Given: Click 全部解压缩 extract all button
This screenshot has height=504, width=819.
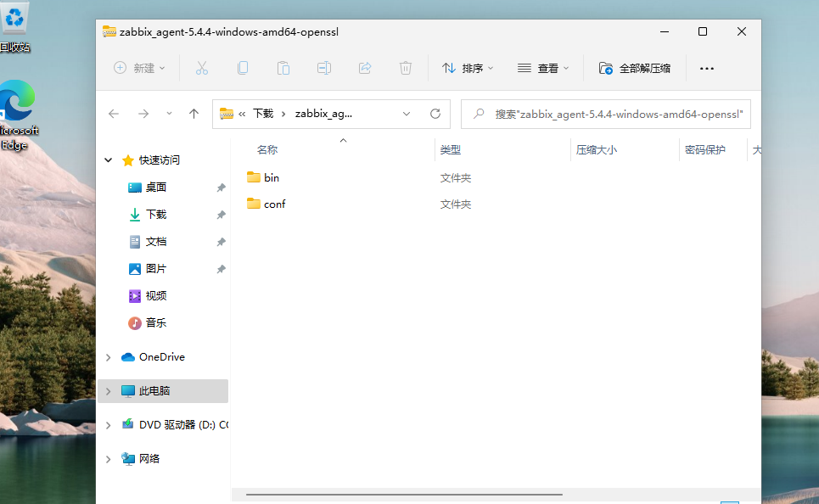Looking at the screenshot, I should [x=635, y=69].
